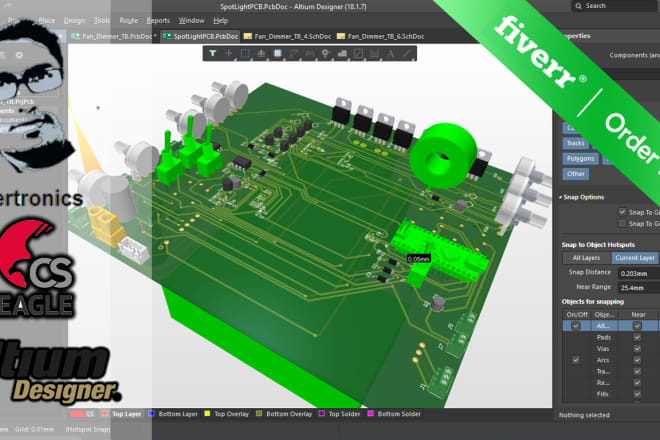This screenshot has height=440, width=660.
Task: Click the blue crosshair snap icon
Action: [x=229, y=53]
